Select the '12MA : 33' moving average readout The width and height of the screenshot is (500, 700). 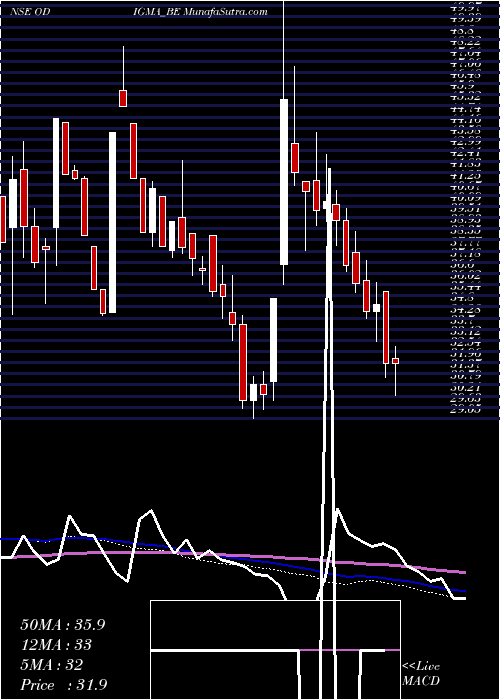[56, 645]
